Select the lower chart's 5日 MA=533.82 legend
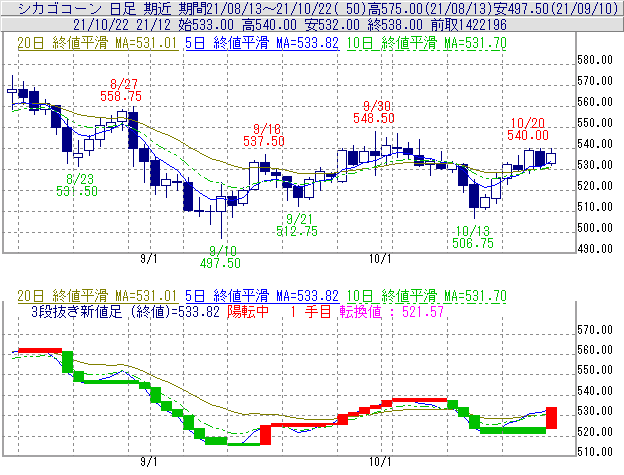This screenshot has height=475, width=624. click(x=262, y=296)
